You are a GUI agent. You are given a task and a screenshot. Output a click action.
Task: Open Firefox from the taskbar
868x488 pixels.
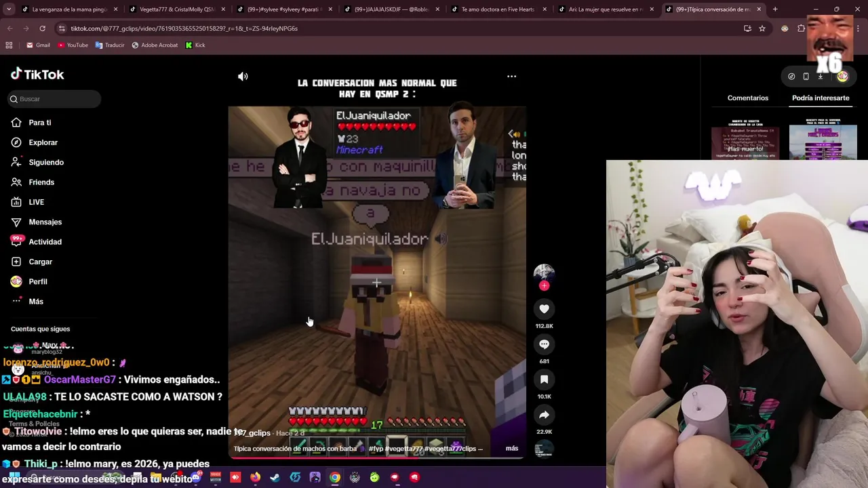coord(255,477)
